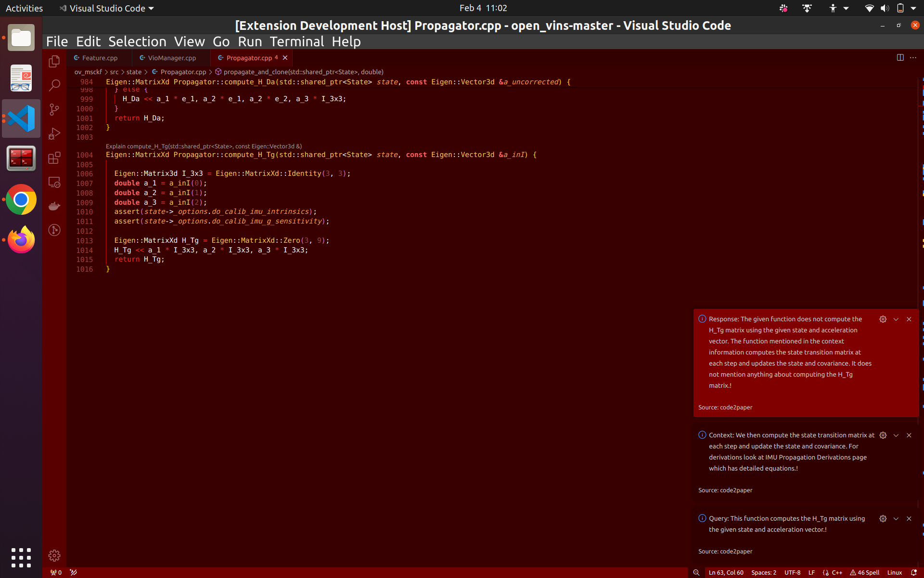Open the Search view in activity bar

[x=54, y=85]
